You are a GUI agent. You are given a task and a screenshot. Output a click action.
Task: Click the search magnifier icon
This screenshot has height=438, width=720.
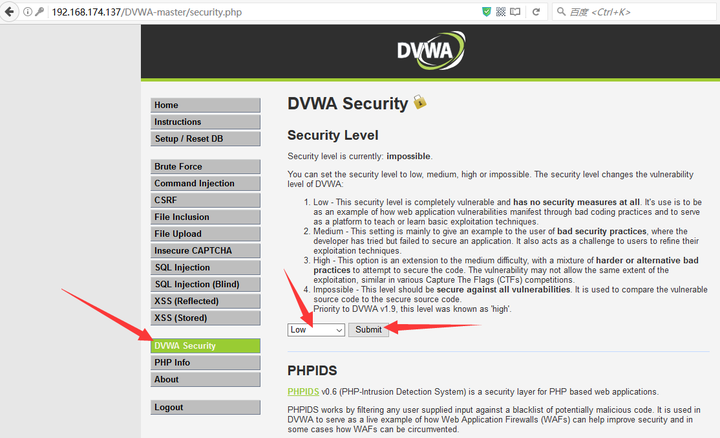point(561,11)
